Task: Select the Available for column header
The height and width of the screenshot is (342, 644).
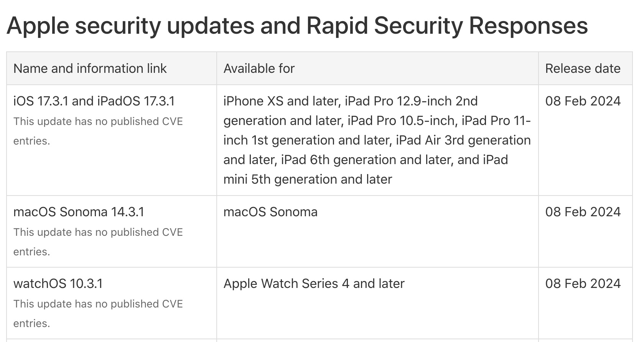Action: click(x=259, y=69)
